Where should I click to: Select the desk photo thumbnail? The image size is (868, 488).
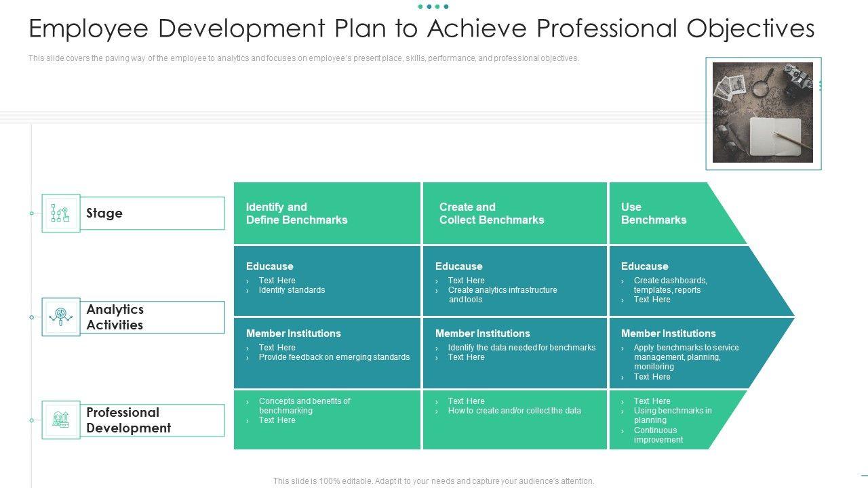coord(763,113)
